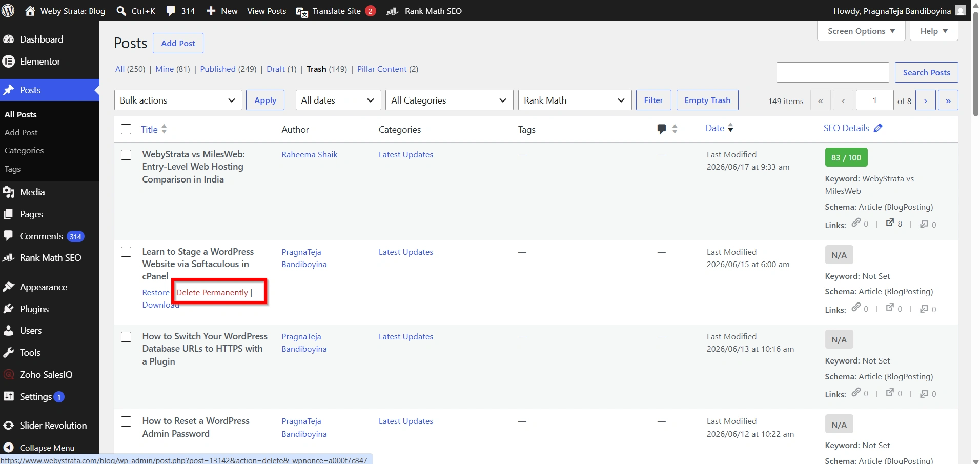Screen dimensions: 980x464
Task: Open the WordPress logo menu
Action: [8, 11]
